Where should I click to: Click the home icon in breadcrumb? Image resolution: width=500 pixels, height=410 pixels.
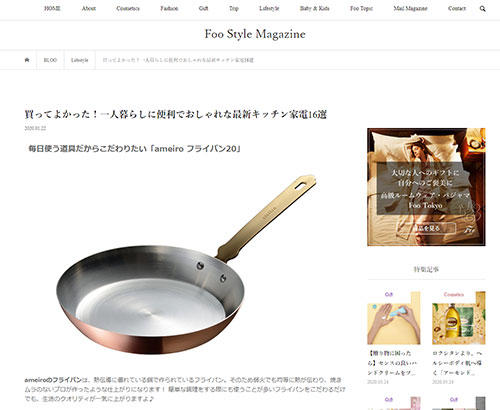27,60
